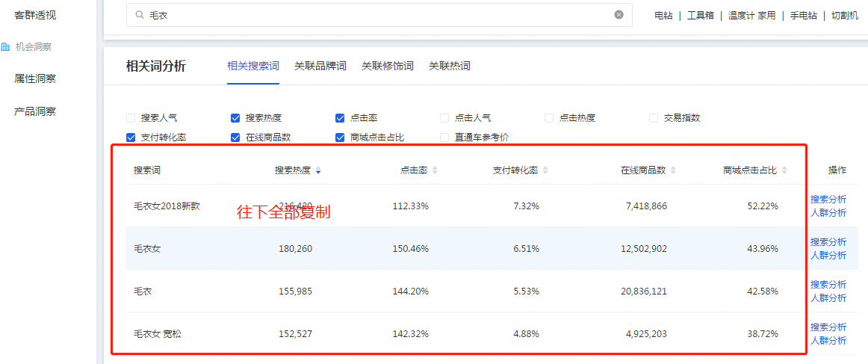Switch to the 相关搜索词 tab
This screenshot has width=868, height=364.
tap(253, 67)
